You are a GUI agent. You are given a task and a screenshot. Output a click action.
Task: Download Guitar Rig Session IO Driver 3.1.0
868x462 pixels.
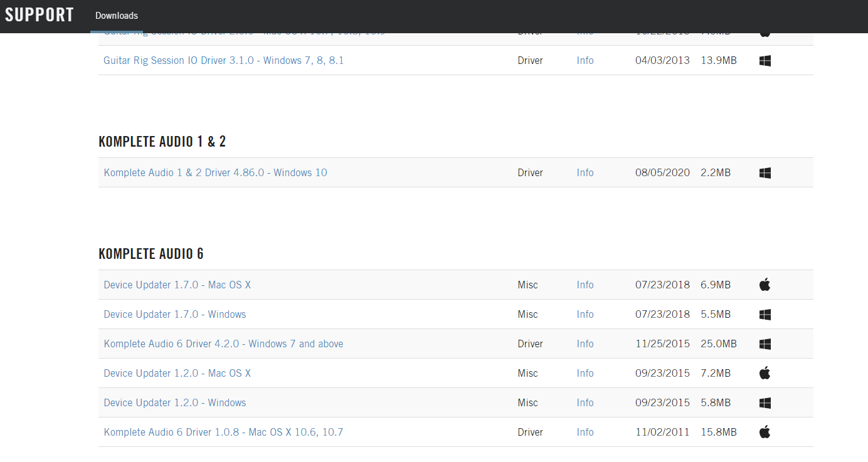click(223, 61)
